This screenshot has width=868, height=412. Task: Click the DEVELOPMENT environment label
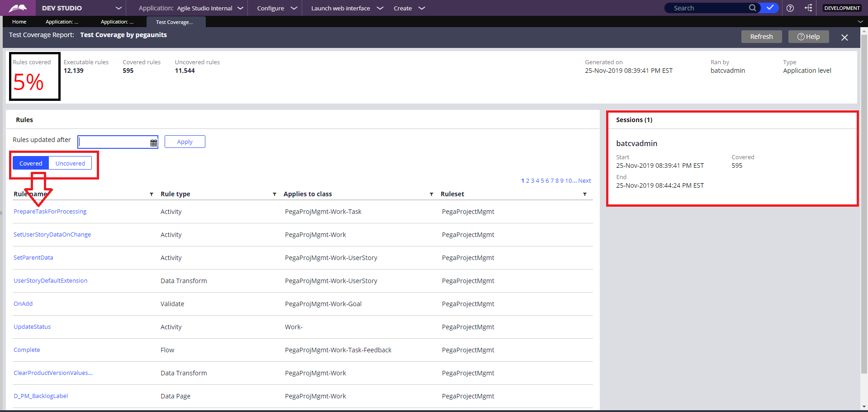(842, 8)
